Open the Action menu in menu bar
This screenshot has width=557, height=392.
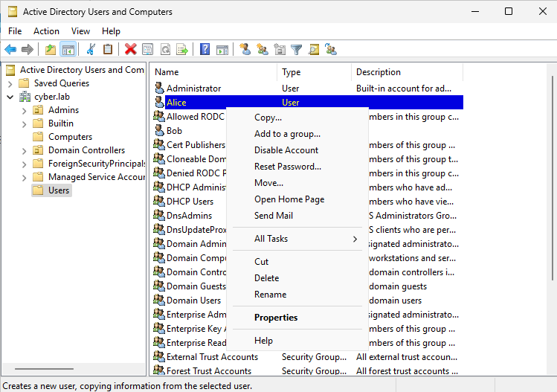point(46,31)
